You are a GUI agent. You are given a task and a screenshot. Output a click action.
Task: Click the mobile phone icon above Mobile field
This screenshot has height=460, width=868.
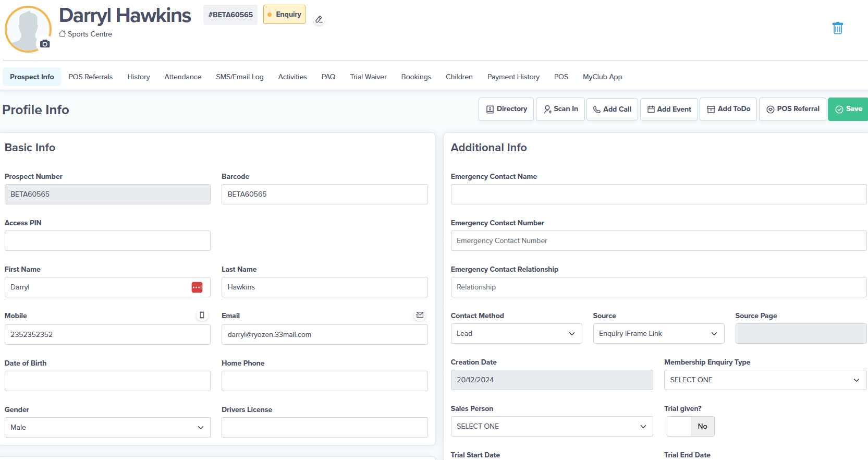(202, 315)
